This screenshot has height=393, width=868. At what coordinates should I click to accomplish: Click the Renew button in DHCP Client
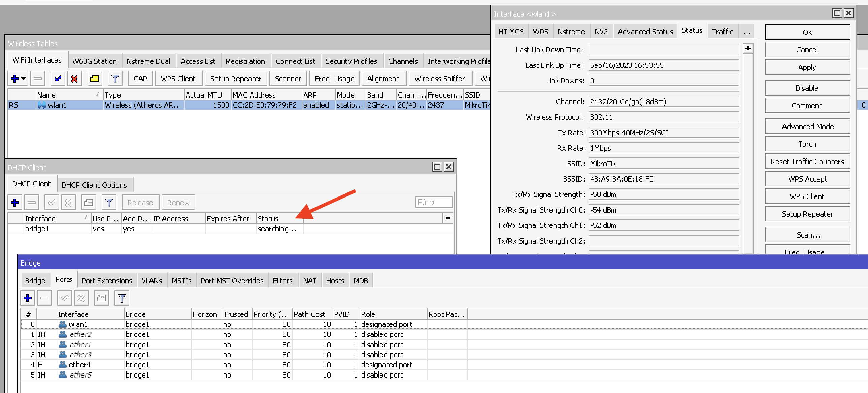[x=178, y=203]
